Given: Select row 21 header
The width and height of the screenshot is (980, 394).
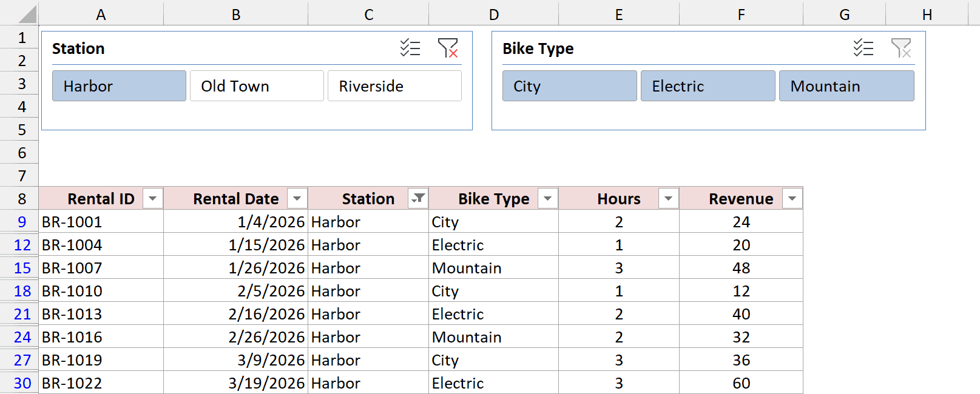Looking at the screenshot, I should coord(19,313).
